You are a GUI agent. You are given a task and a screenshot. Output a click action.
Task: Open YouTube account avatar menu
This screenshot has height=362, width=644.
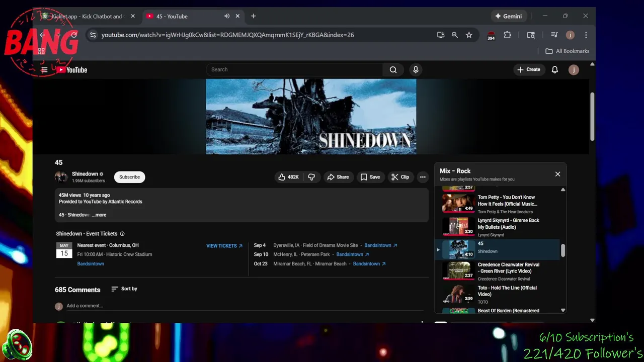[574, 70]
